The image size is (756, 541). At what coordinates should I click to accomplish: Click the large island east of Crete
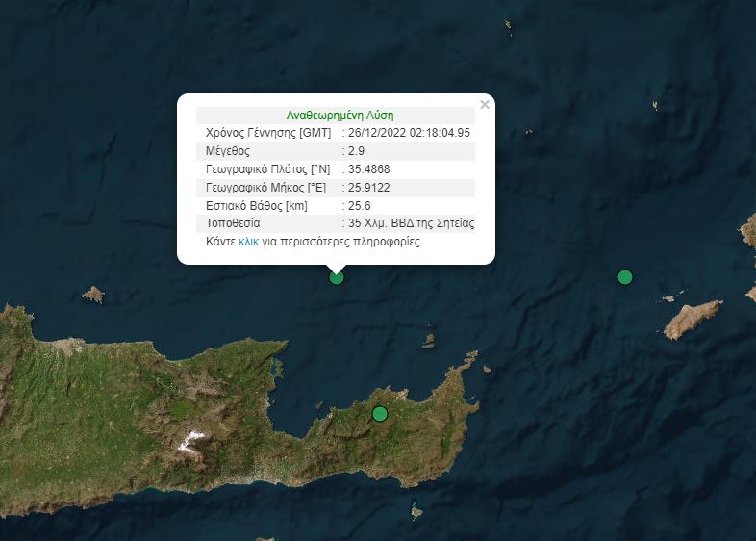coord(693,319)
